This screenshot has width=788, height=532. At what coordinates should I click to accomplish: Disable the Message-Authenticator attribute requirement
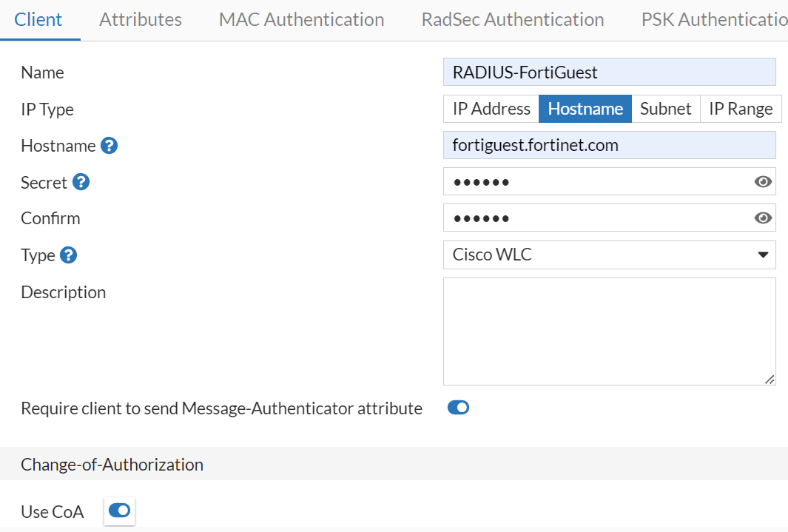click(458, 408)
